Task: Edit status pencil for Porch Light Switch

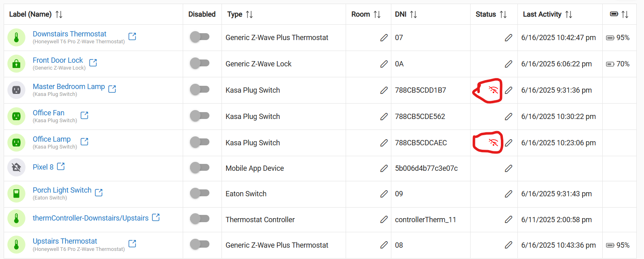Action: [509, 194]
